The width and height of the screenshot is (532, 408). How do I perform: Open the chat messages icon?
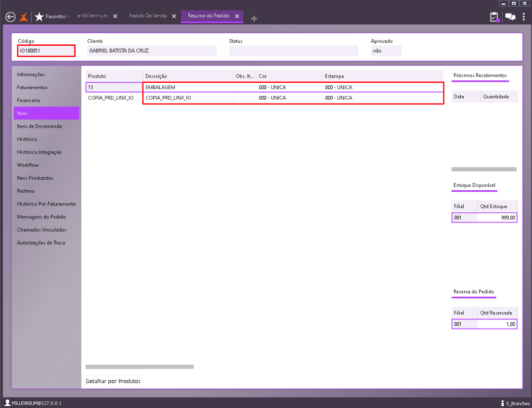510,17
